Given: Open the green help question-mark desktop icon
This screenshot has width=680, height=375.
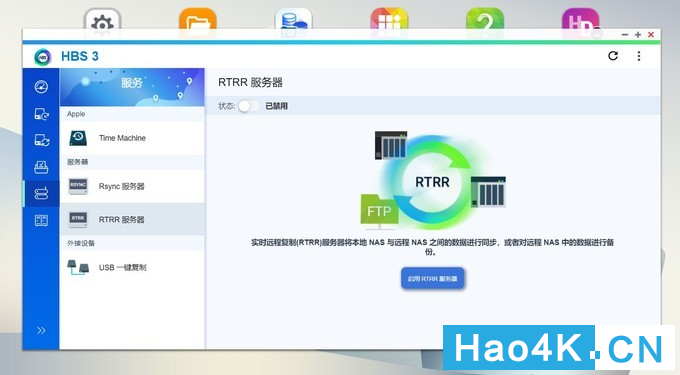Looking at the screenshot, I should point(485,21).
